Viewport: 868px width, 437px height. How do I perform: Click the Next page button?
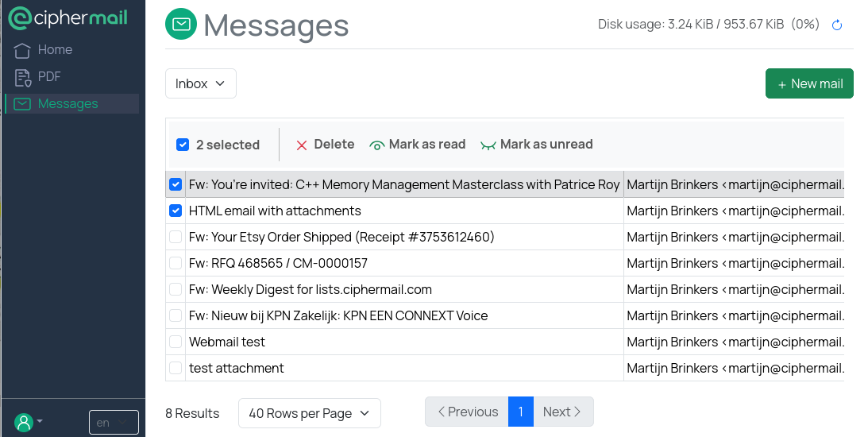(x=562, y=412)
